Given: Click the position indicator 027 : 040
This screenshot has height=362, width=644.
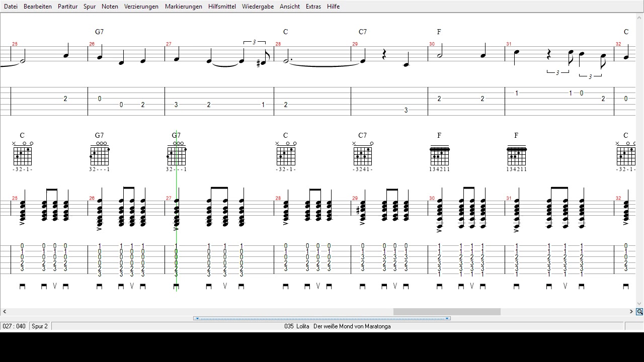Looking at the screenshot, I should [x=14, y=326].
